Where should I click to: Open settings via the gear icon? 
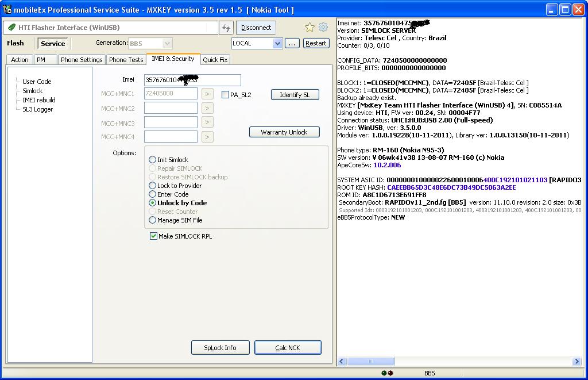(323, 27)
